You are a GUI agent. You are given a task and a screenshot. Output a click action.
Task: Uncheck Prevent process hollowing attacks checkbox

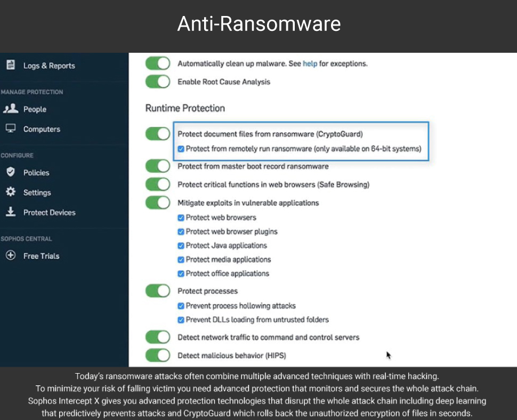(181, 306)
